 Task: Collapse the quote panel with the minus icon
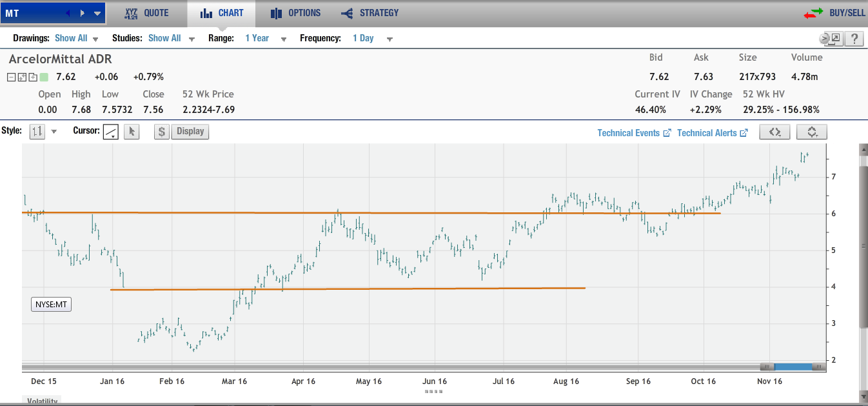(x=12, y=77)
